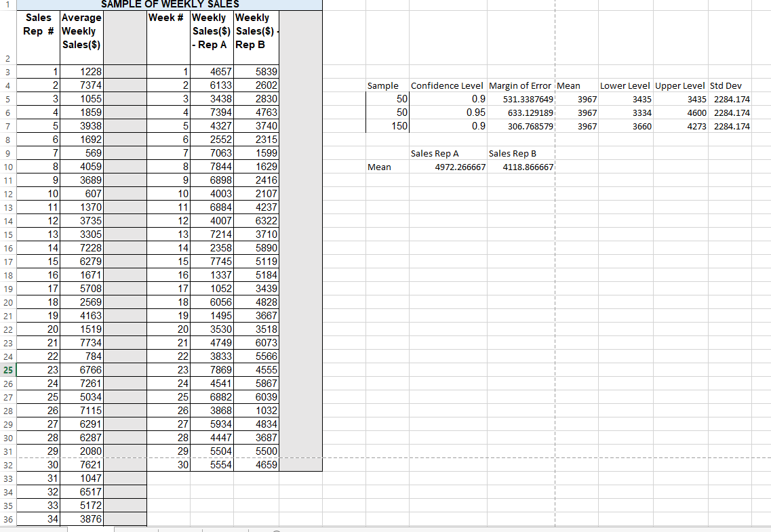Click Rep A weekly sales 1052

212,289
